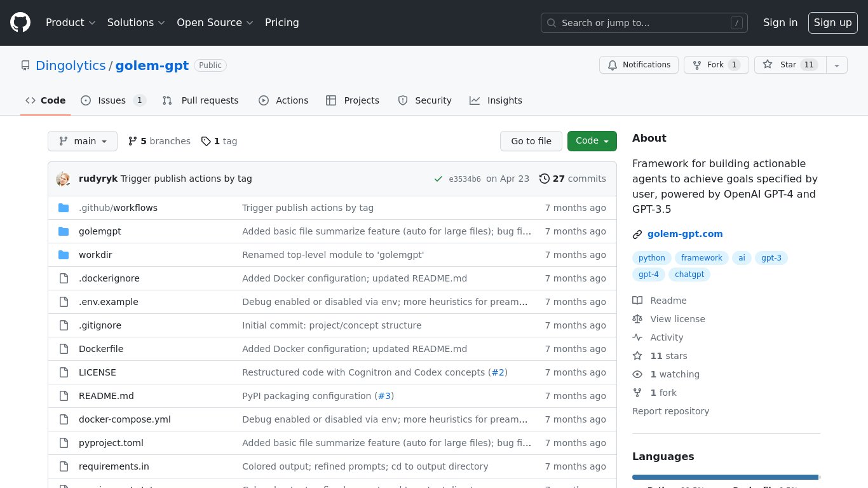This screenshot has width=868, height=488.
Task: Click rudyryk's avatar thumbnail
Action: tap(64, 179)
